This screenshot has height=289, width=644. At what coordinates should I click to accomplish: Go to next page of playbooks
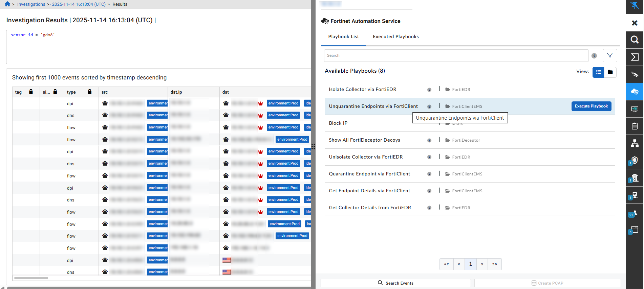(482, 264)
